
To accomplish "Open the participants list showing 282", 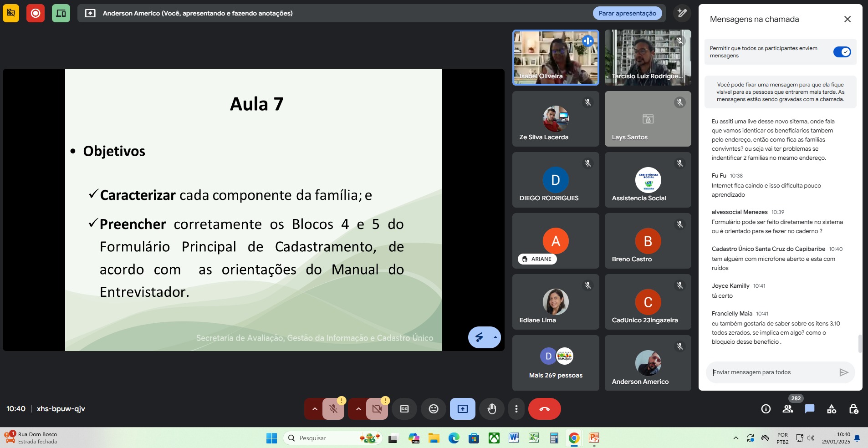I will [x=788, y=409].
